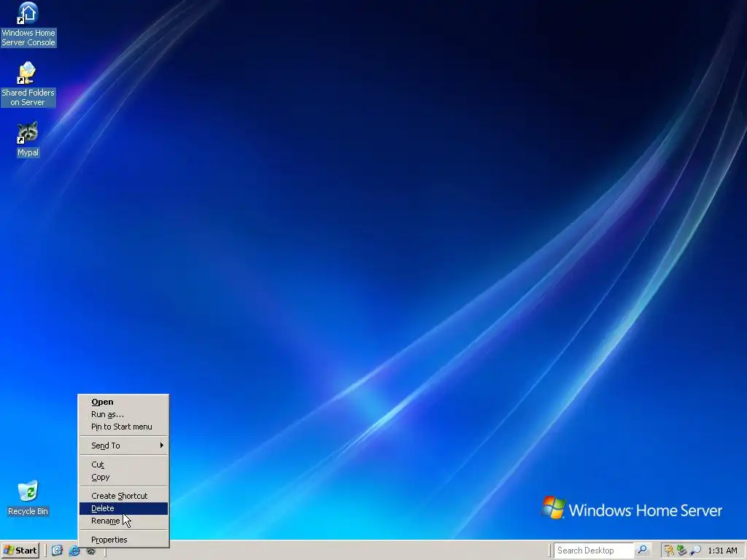Image resolution: width=747 pixels, height=560 pixels.
Task: Select the Shared Folders on Server shortcut
Action: point(28,85)
